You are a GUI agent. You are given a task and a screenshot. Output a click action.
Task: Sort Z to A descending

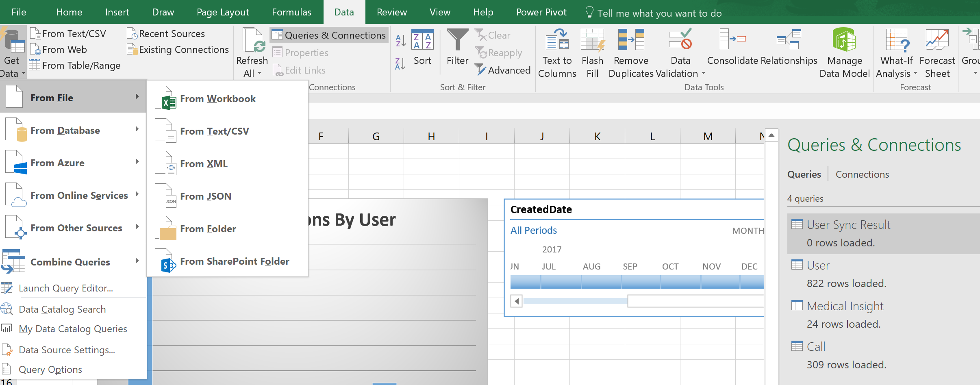[x=400, y=64]
